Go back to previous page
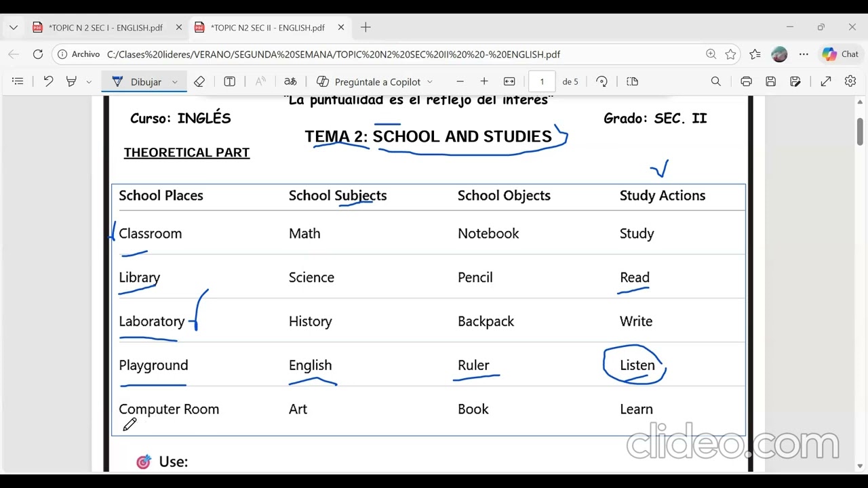This screenshot has width=868, height=488. click(x=14, y=54)
